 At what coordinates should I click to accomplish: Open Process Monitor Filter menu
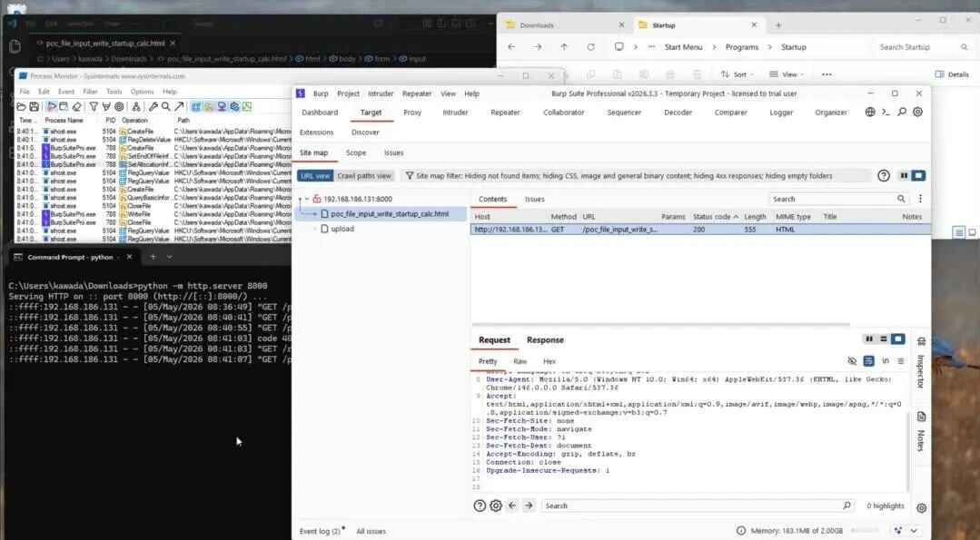point(90,91)
